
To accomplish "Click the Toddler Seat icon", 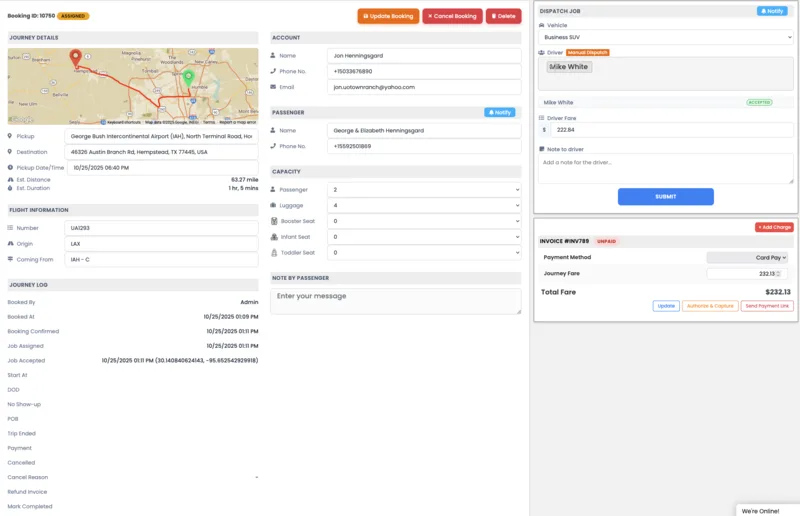I will (274, 253).
